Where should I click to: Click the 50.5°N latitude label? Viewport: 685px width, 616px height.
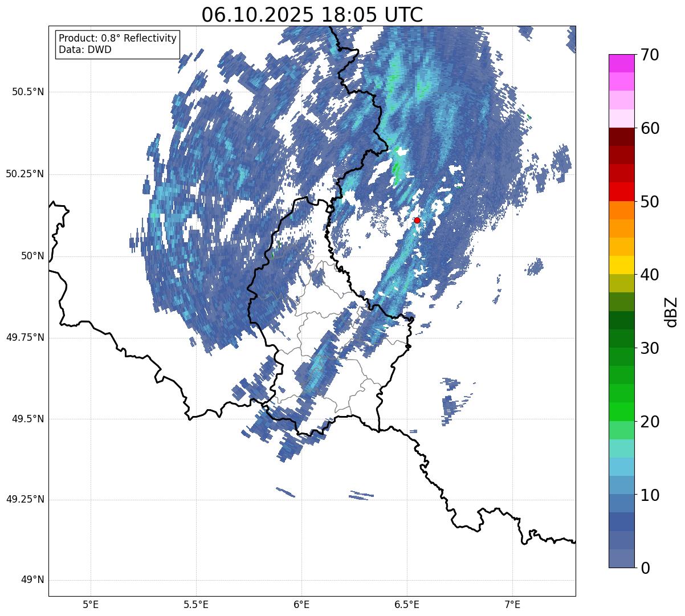pos(28,92)
